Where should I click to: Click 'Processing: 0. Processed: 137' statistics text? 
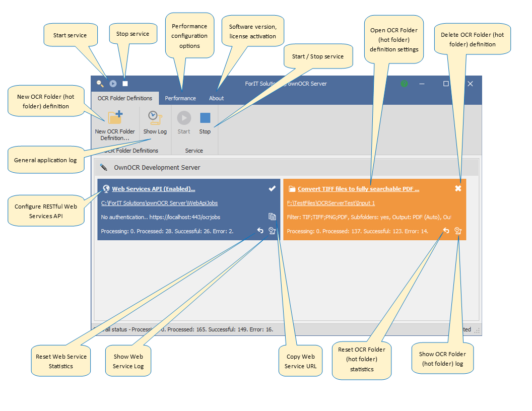coord(358,231)
